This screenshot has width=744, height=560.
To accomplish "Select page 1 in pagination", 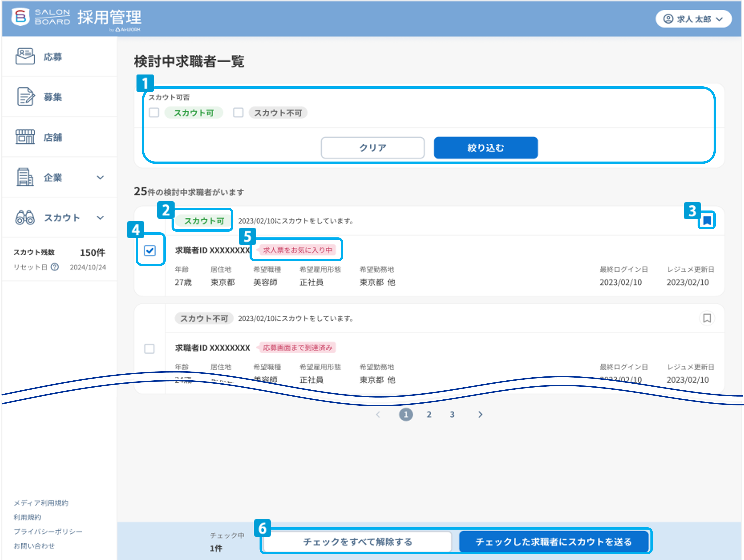I will tap(406, 414).
